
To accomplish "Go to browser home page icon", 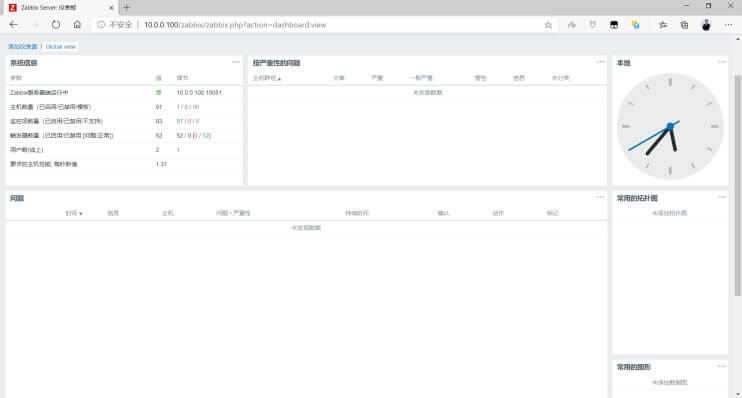I will (77, 25).
